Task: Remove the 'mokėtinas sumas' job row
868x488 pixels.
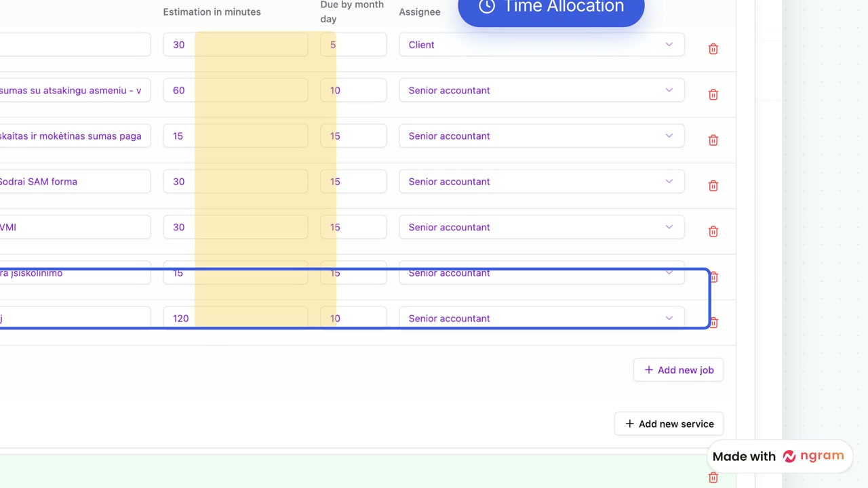Action: 713,140
